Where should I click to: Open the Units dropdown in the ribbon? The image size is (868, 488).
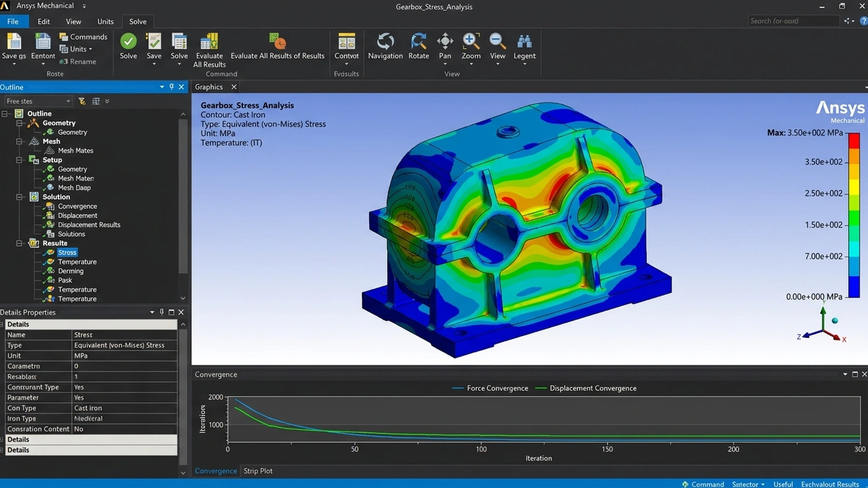point(76,49)
